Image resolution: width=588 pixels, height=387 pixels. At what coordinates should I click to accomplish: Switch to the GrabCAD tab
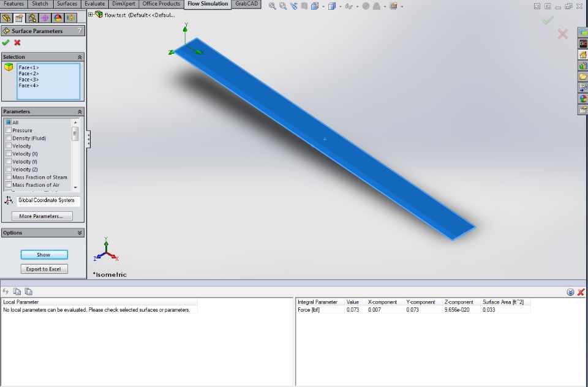246,4
